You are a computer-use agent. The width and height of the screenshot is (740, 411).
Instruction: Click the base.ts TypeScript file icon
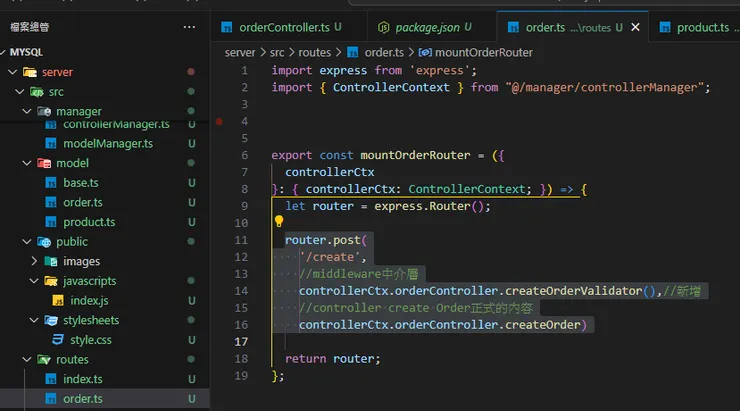[x=51, y=183]
